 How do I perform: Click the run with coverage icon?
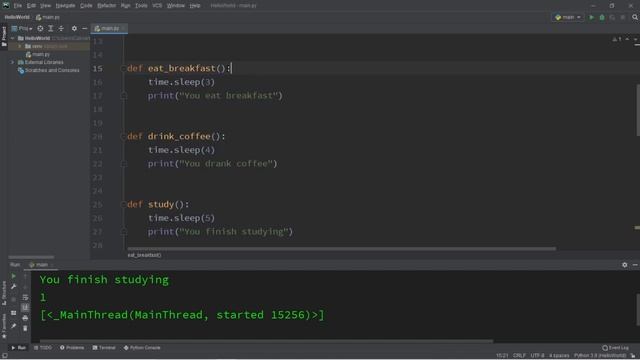pyautogui.click(x=612, y=17)
